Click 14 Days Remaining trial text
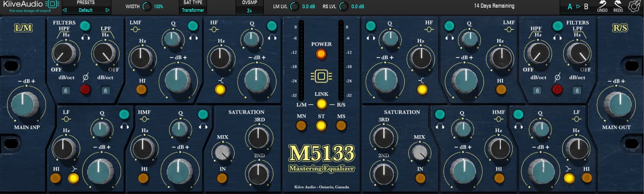 (x=494, y=7)
